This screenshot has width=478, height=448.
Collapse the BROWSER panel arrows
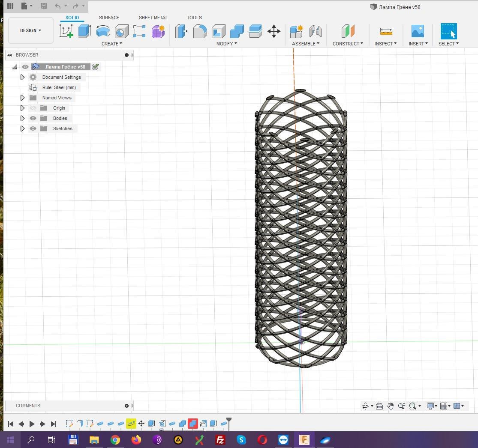(x=9, y=55)
